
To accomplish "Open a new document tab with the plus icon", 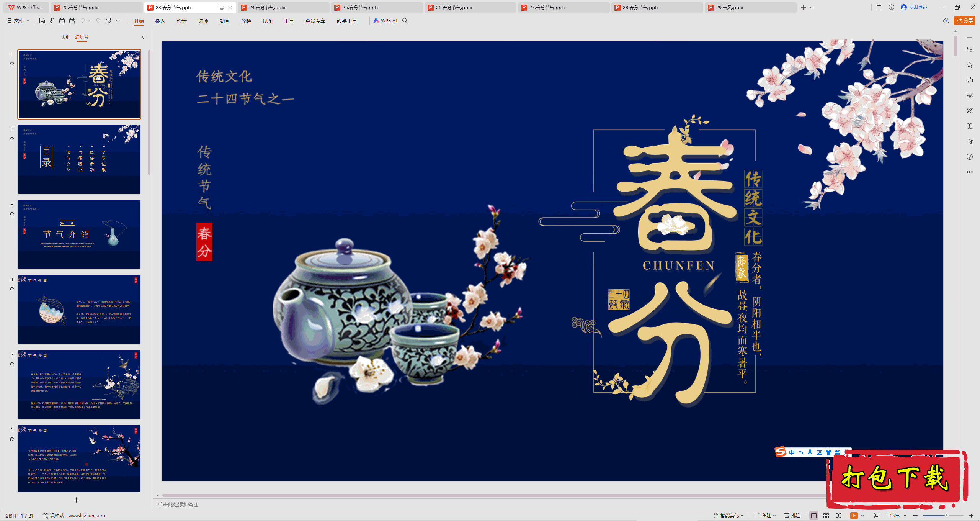I will tap(804, 7).
